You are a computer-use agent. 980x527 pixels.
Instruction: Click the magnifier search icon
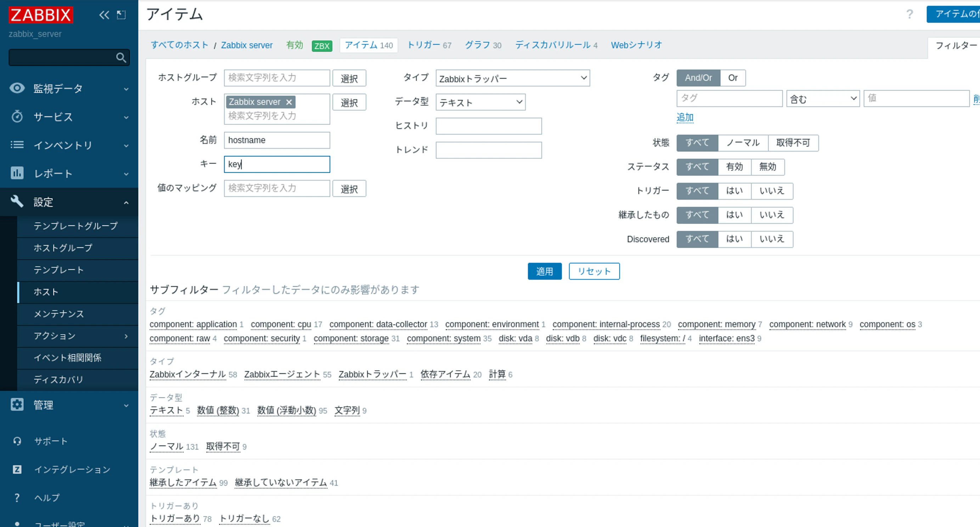pos(121,57)
